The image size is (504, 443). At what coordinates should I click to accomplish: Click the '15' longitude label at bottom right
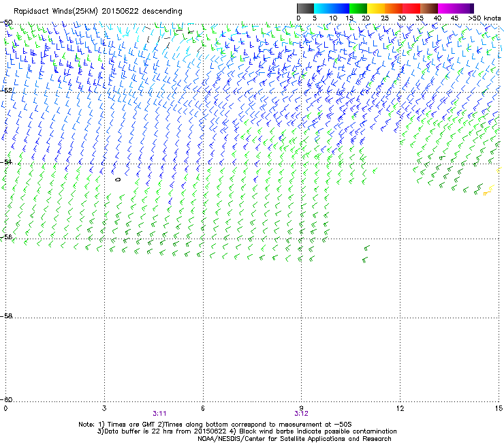pyautogui.click(x=499, y=408)
